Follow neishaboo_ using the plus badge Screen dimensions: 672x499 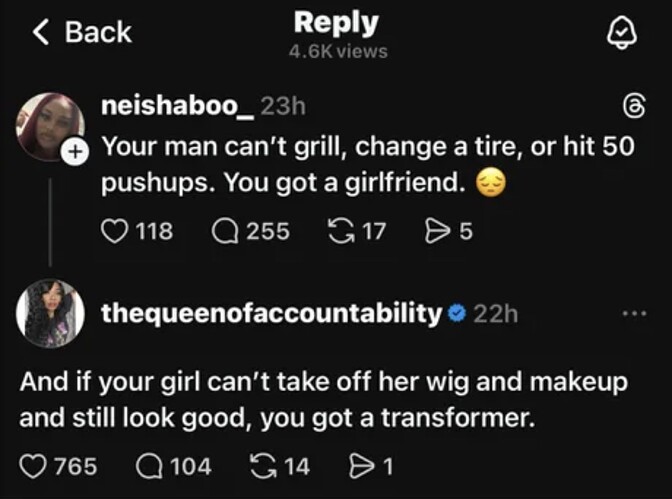point(75,152)
